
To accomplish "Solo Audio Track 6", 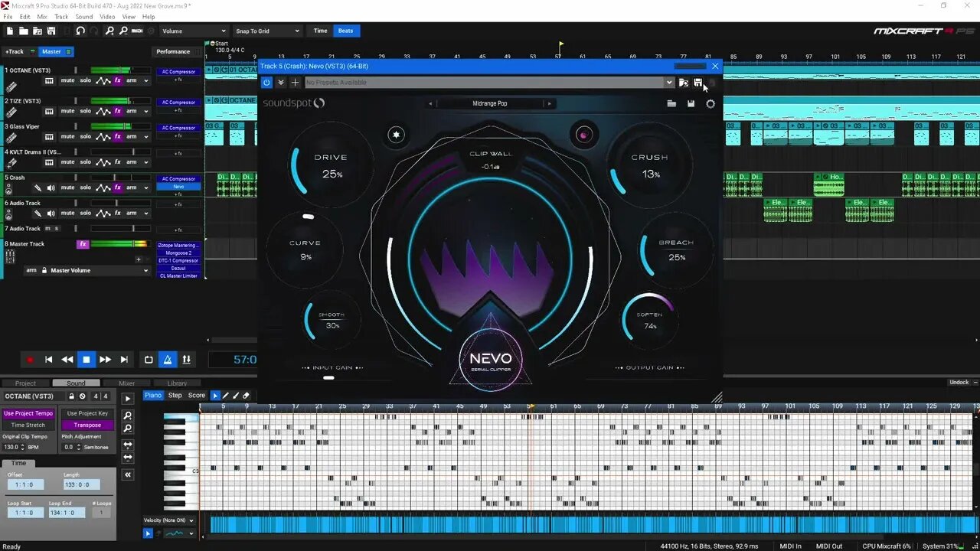I will click(86, 213).
